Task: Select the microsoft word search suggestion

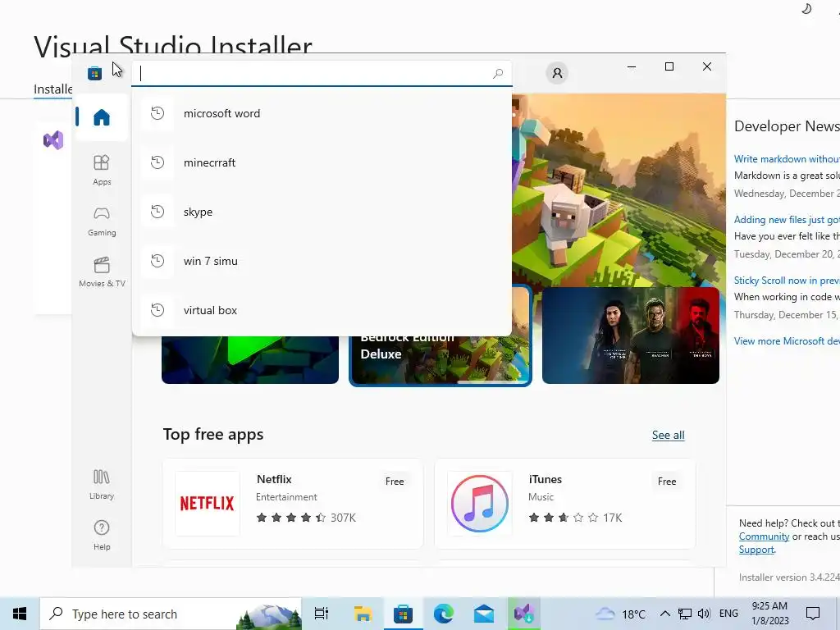Action: (322, 113)
